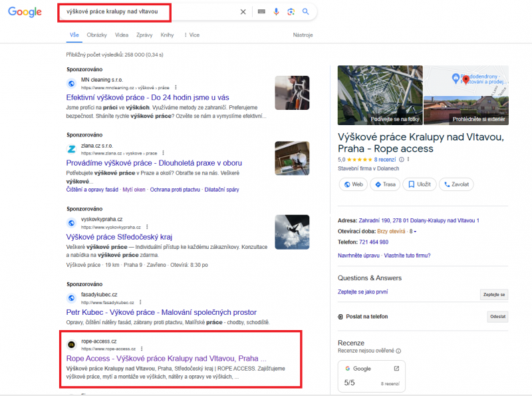Open Google Lens image search icon
Viewport: 532px width, 396px height.
(x=291, y=12)
